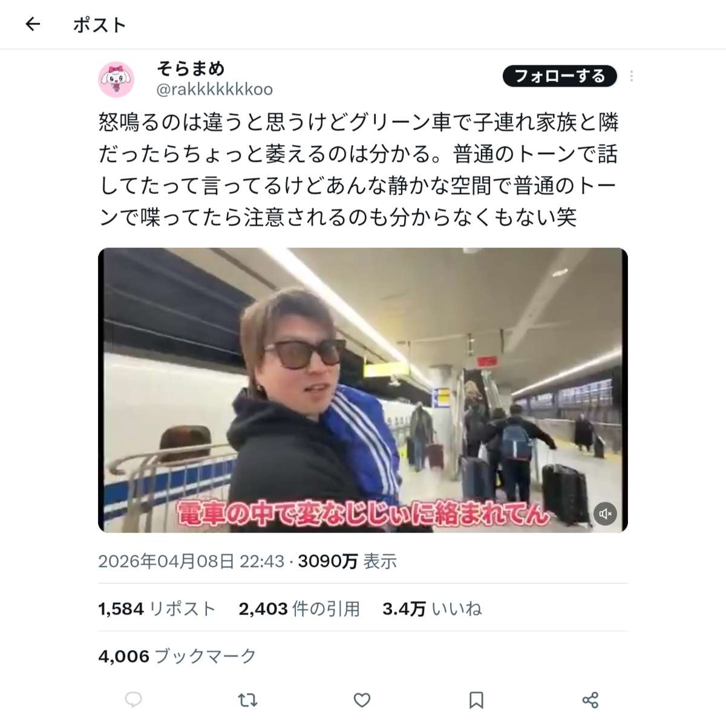Screen dimensions: 726x728
Task: Click the 3090万 表示 view count
Action: click(347, 562)
